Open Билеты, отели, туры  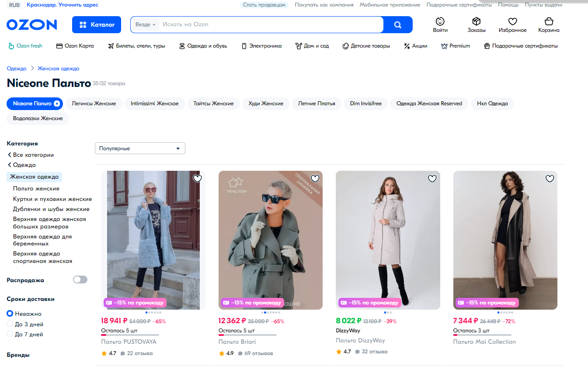(136, 46)
